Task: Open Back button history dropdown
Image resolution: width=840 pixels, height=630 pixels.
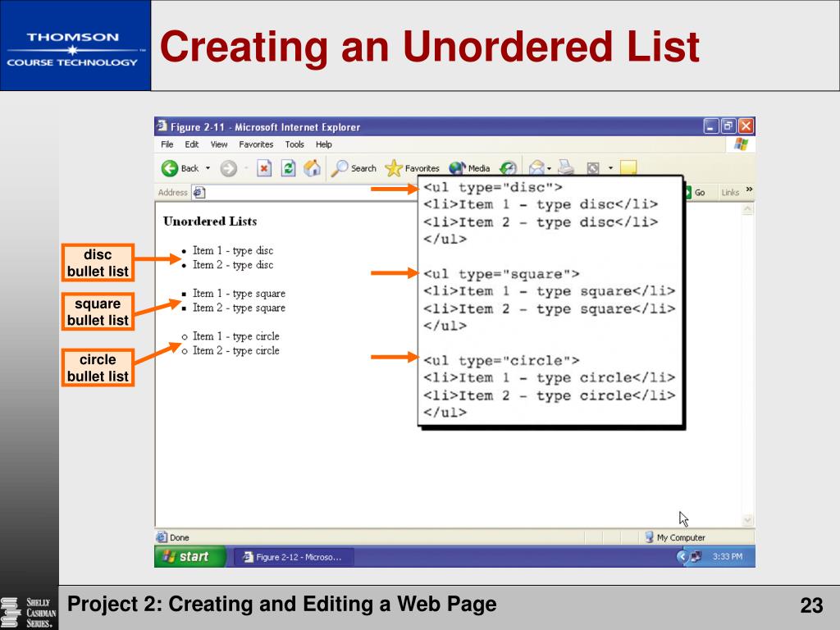Action: tap(208, 168)
